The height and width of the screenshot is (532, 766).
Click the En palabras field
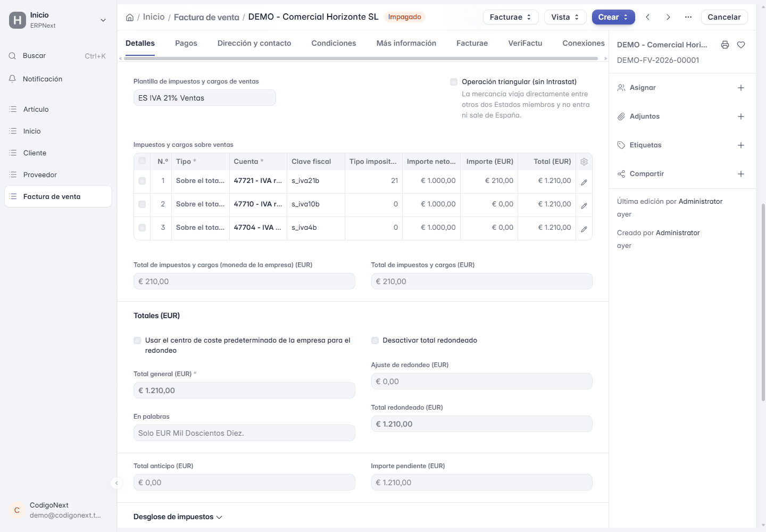(244, 433)
